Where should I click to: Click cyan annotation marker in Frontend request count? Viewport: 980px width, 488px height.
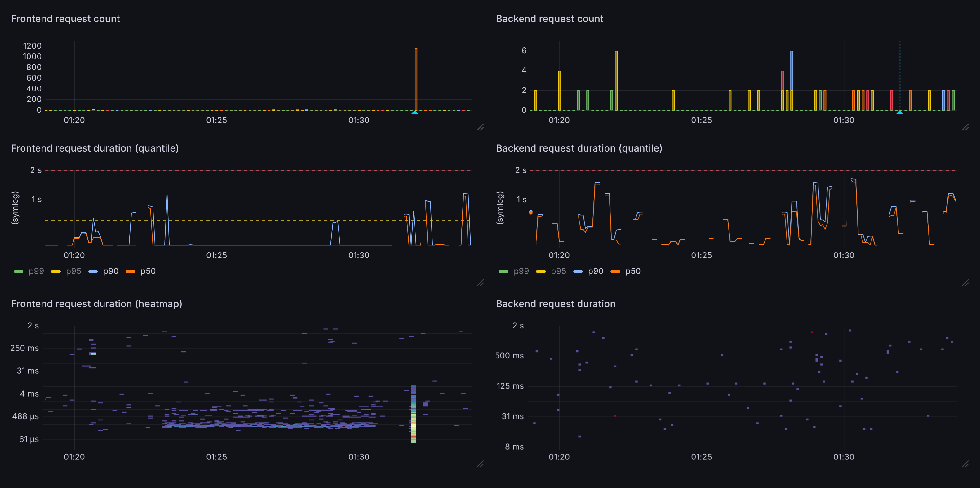tap(415, 112)
